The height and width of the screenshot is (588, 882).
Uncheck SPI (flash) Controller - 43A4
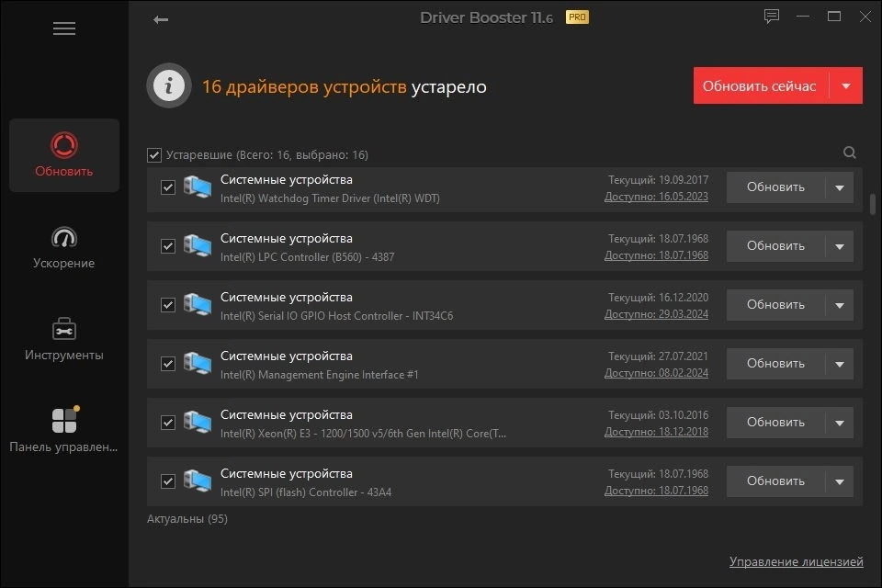tap(167, 481)
